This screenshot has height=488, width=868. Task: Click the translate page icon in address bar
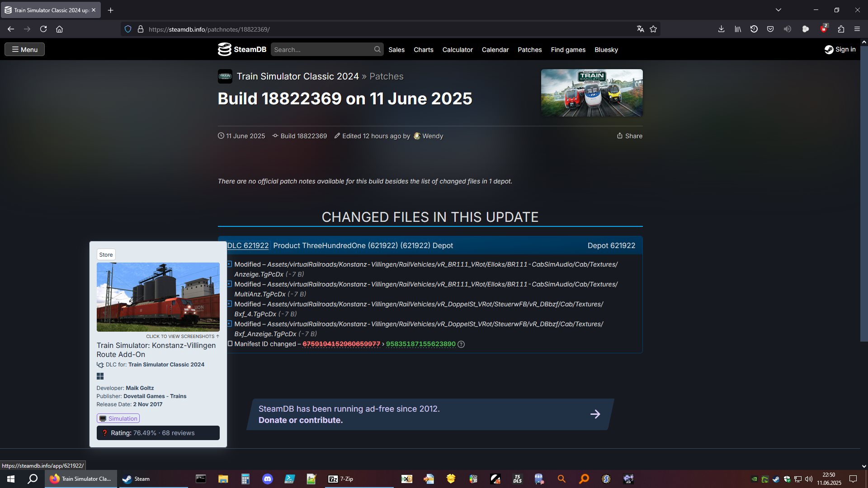640,29
